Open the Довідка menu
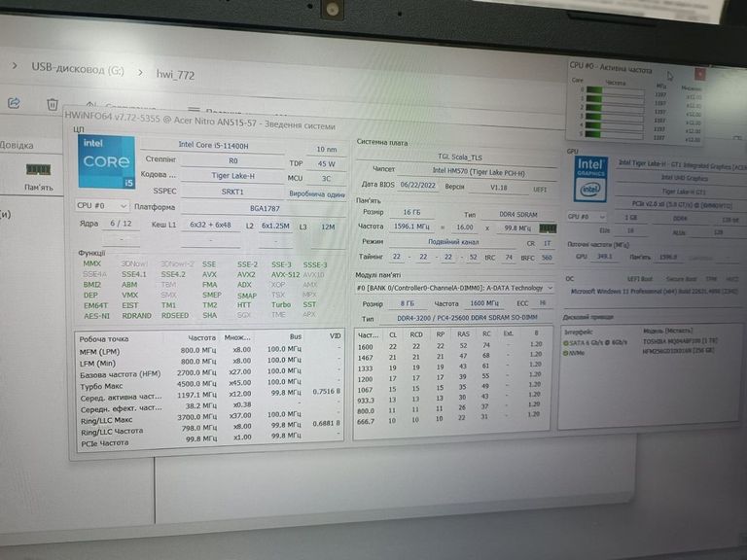747x560 pixels. point(17,145)
